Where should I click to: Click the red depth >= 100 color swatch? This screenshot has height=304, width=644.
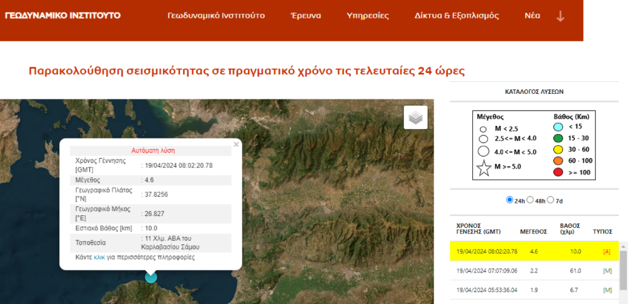[558, 172]
